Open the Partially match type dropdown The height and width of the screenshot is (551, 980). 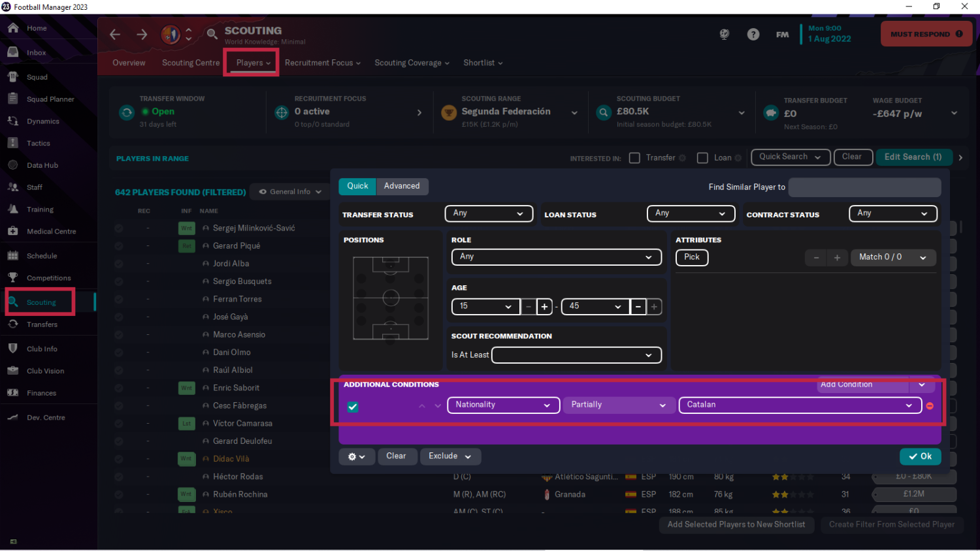pyautogui.click(x=618, y=405)
